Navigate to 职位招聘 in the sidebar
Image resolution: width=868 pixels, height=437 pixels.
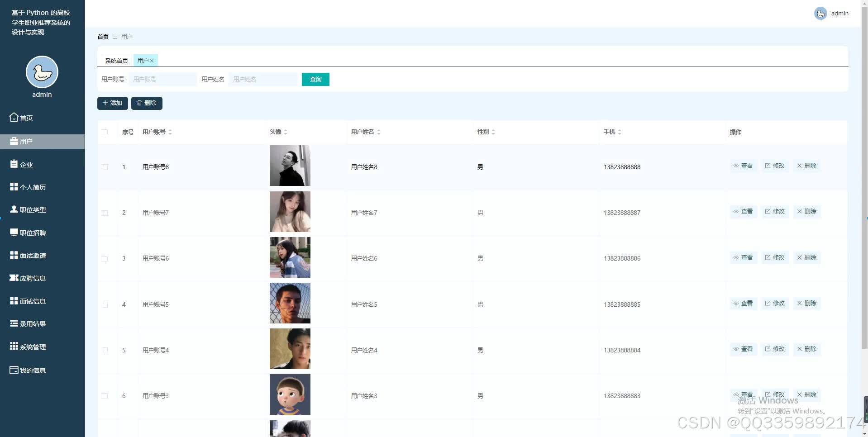(32, 232)
